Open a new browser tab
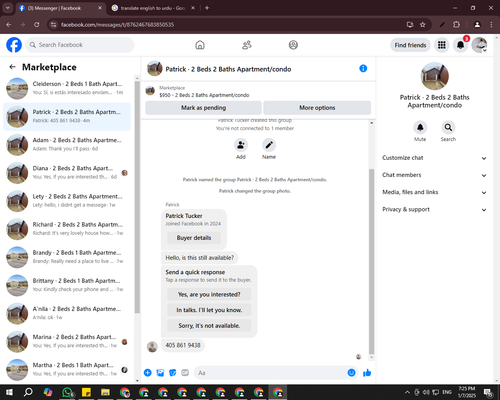Viewport: 500px width, 400px height. (207, 8)
